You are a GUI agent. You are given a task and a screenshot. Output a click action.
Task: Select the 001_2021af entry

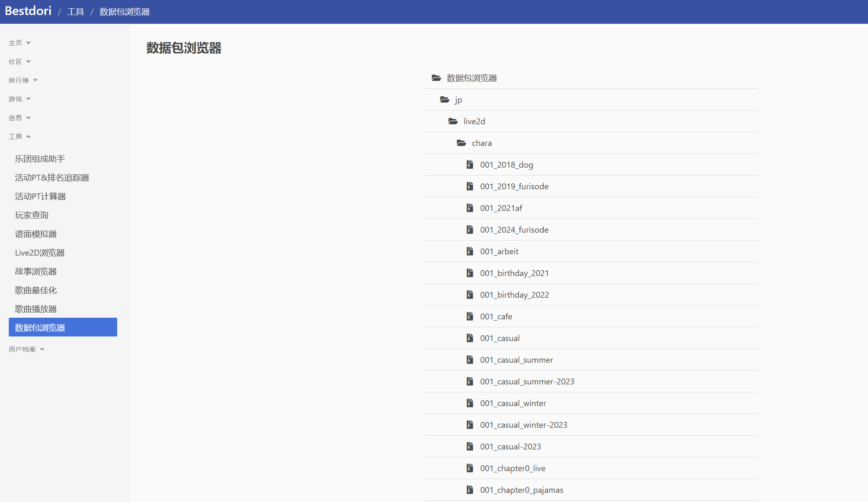click(x=501, y=208)
